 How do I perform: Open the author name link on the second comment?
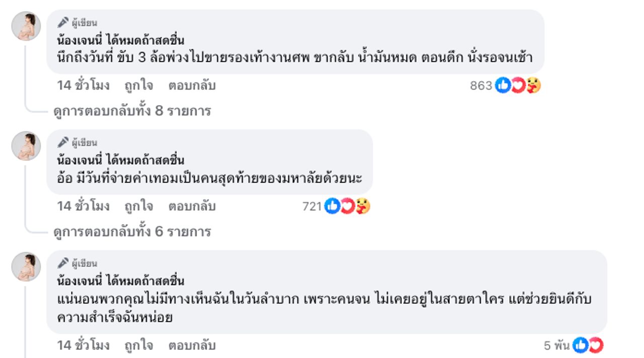point(121,160)
